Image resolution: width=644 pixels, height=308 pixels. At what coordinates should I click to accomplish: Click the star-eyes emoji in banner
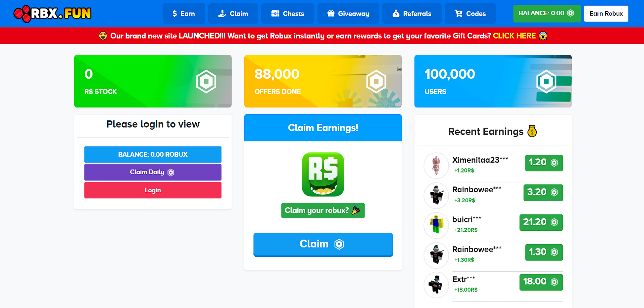click(x=103, y=36)
